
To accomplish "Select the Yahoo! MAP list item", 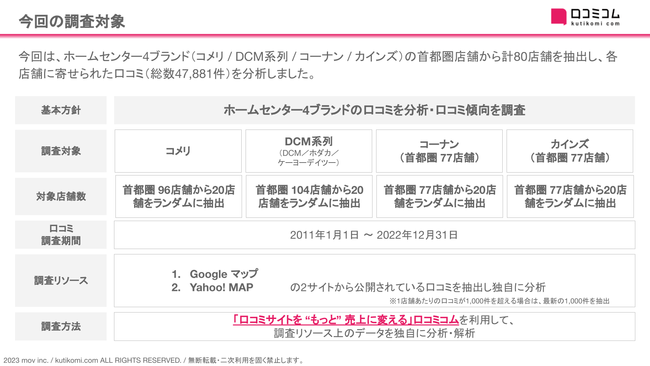I will [212, 287].
